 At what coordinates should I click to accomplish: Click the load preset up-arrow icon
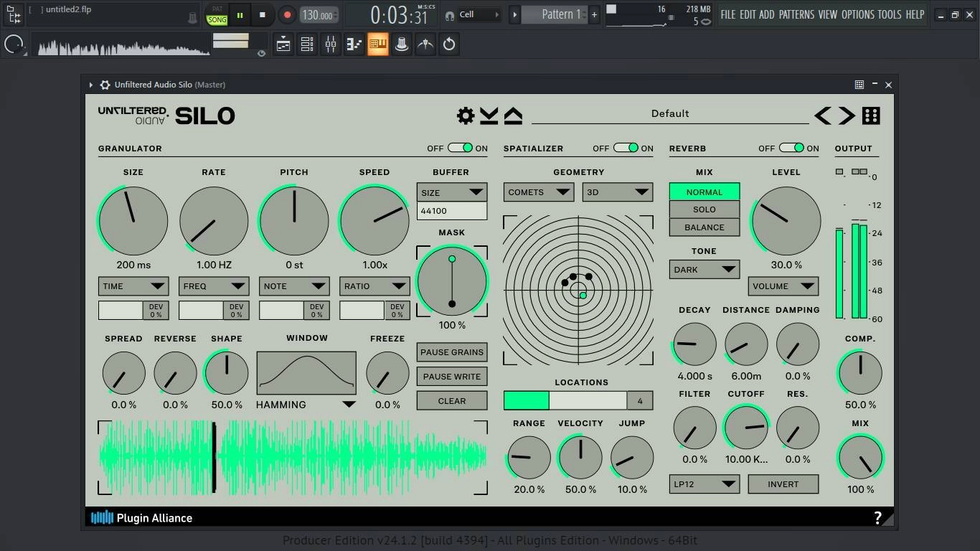(x=513, y=116)
